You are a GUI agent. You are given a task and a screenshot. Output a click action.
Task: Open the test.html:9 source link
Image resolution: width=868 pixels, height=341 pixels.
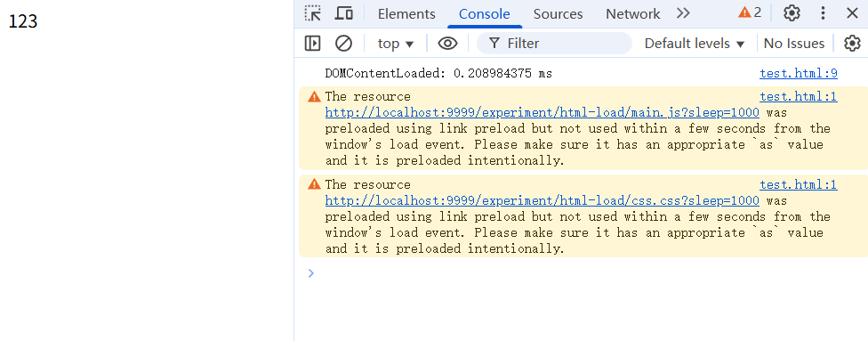point(799,73)
